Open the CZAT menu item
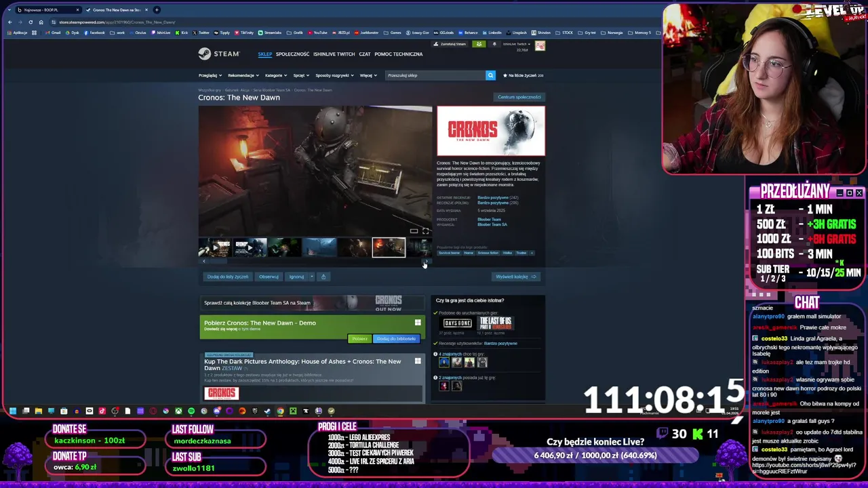 click(365, 54)
